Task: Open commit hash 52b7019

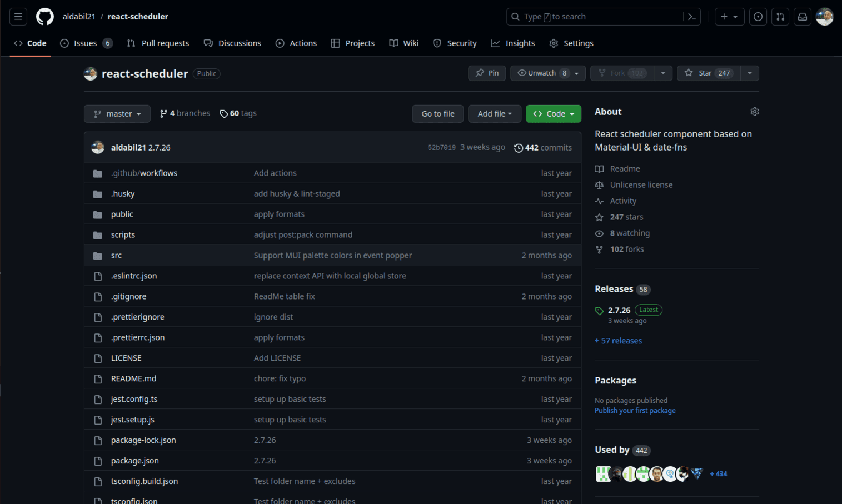Action: click(442, 148)
